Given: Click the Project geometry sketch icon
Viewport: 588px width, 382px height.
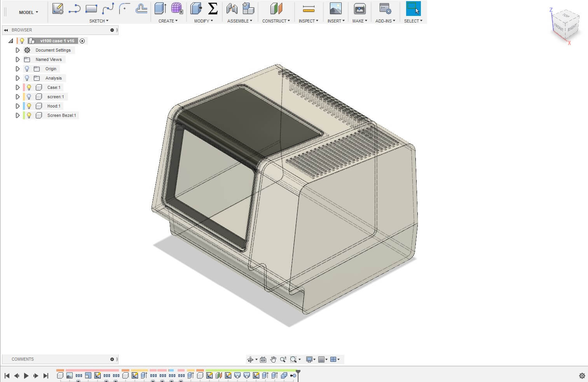Looking at the screenshot, I should click(141, 9).
